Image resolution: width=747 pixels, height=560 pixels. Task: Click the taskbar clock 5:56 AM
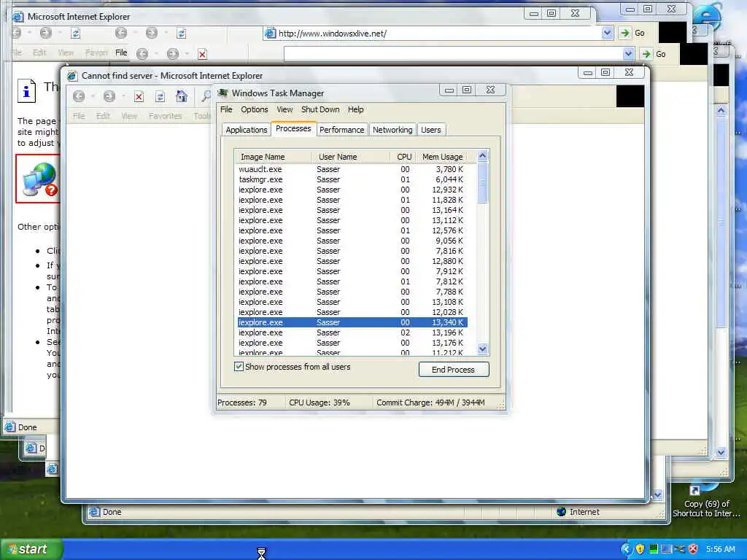tap(720, 549)
